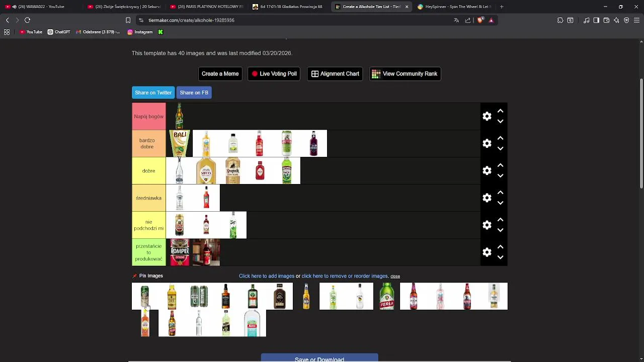Select the Napój bogów tier label
The width and height of the screenshot is (644, 362).
148,116
